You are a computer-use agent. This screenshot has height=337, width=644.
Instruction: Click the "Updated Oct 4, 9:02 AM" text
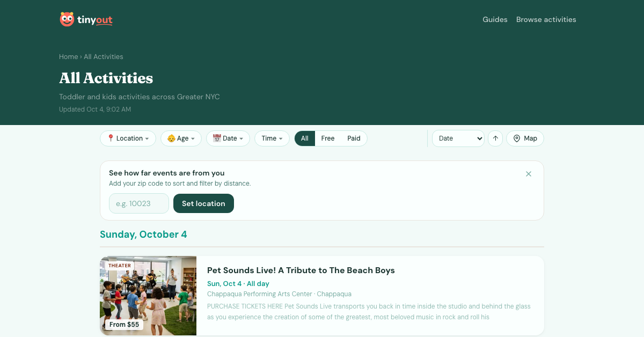[95, 109]
